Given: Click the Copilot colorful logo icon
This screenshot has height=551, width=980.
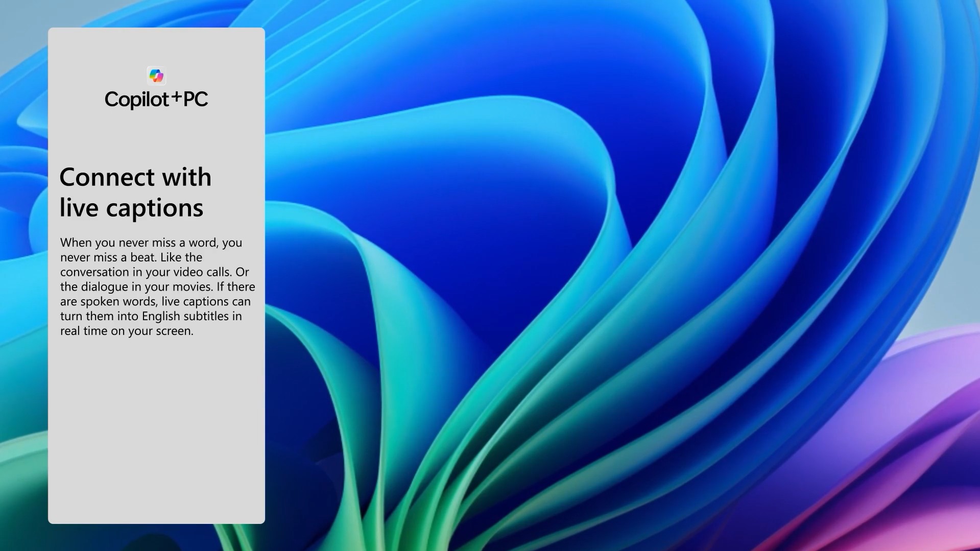Looking at the screenshot, I should (156, 76).
